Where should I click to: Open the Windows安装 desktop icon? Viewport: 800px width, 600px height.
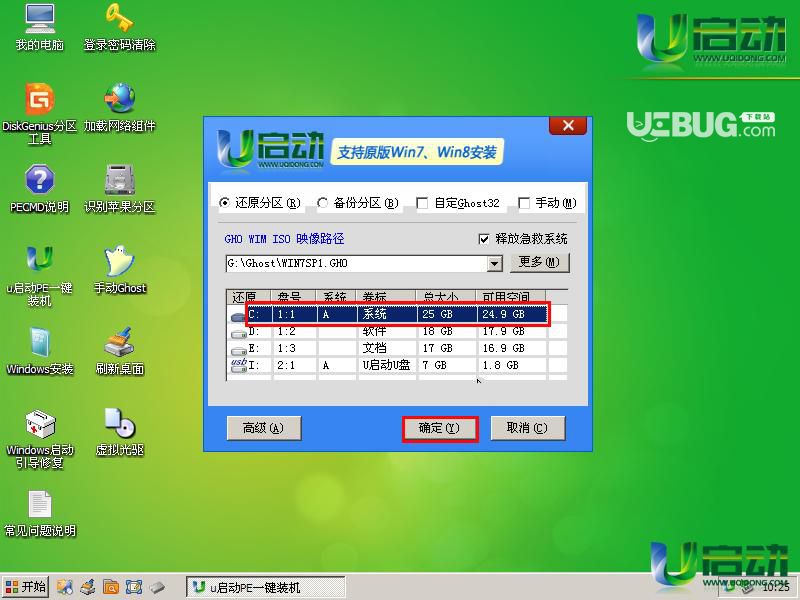39,351
